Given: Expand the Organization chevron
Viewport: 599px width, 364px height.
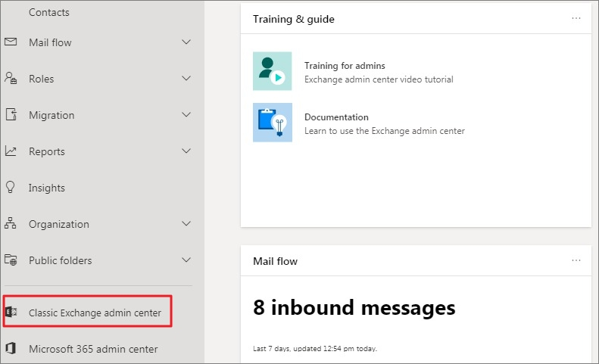Looking at the screenshot, I should [x=186, y=223].
